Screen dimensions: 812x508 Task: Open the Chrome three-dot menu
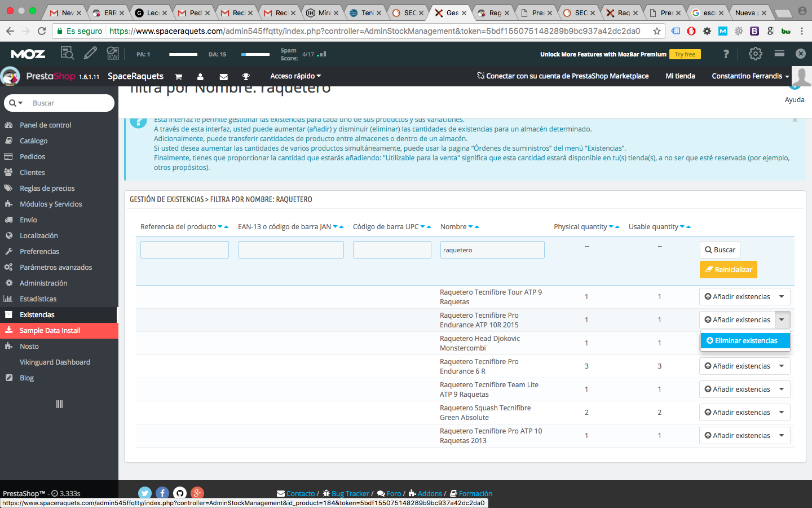[x=801, y=31]
